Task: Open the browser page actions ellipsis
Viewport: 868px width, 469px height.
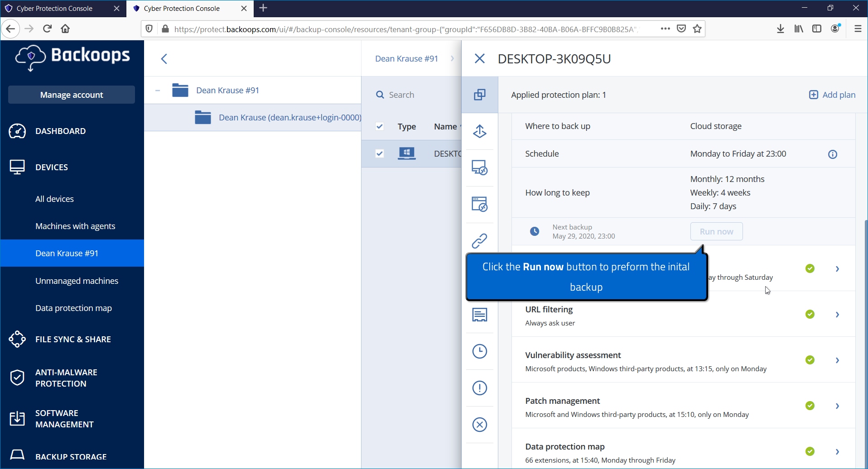Action: pyautogui.click(x=665, y=29)
